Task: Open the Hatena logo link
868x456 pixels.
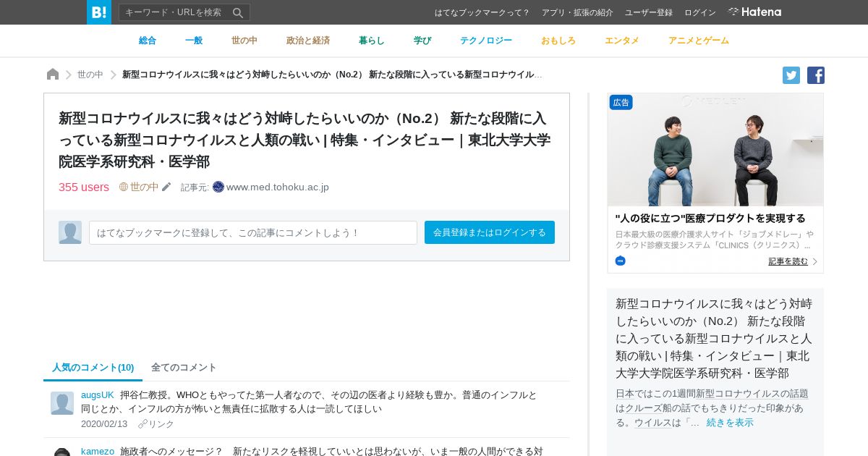Action: coord(754,12)
